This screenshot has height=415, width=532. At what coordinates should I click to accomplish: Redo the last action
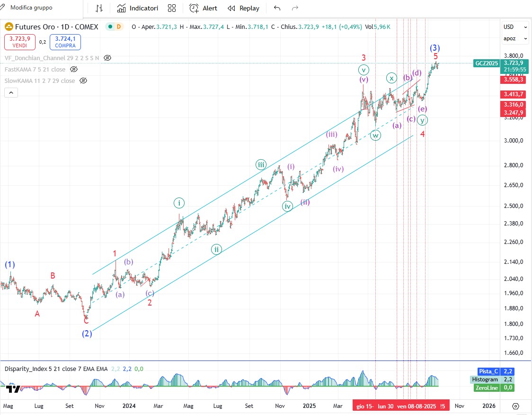pos(295,8)
